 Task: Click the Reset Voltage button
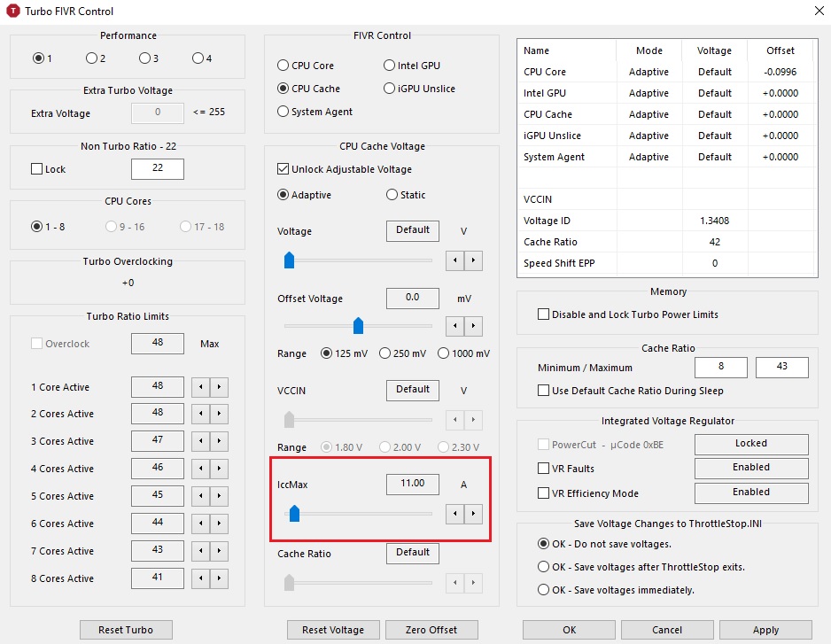(333, 630)
